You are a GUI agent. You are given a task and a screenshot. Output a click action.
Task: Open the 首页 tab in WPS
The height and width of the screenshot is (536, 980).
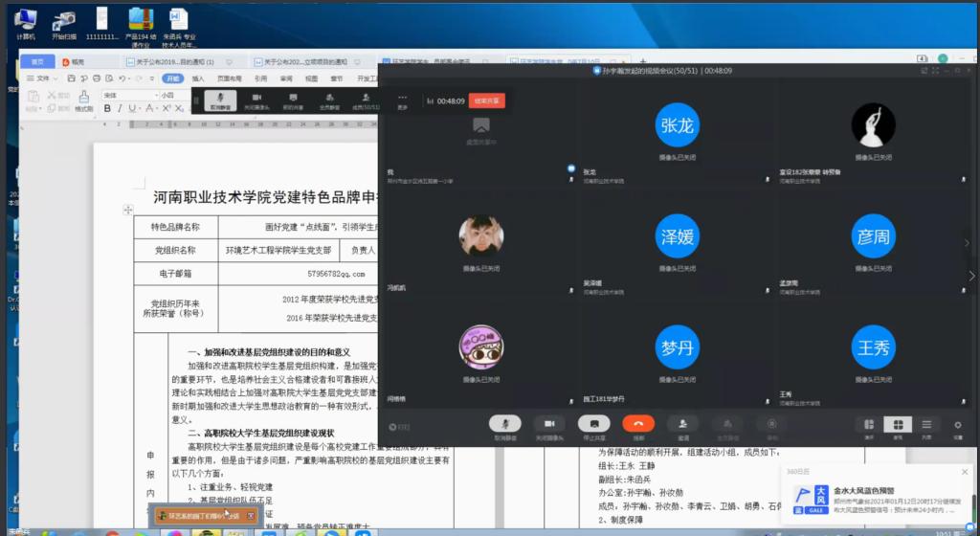37,62
